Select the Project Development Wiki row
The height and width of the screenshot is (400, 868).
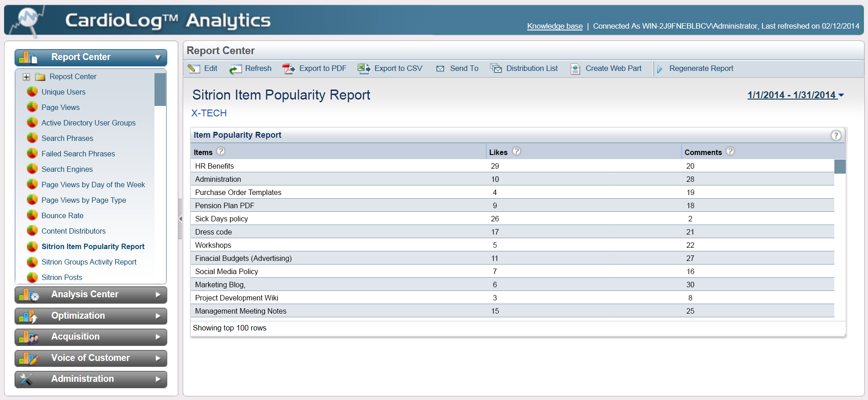(x=513, y=298)
